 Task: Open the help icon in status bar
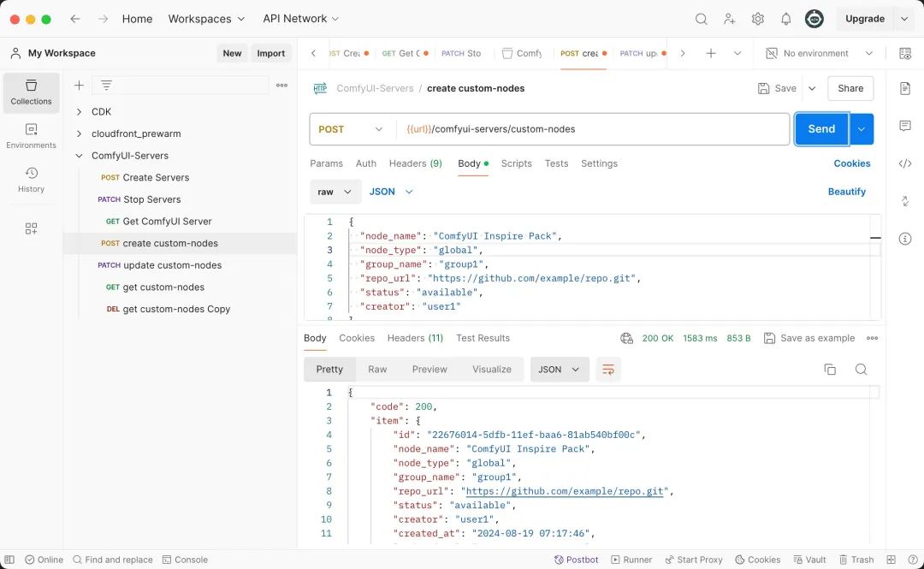[913, 560]
